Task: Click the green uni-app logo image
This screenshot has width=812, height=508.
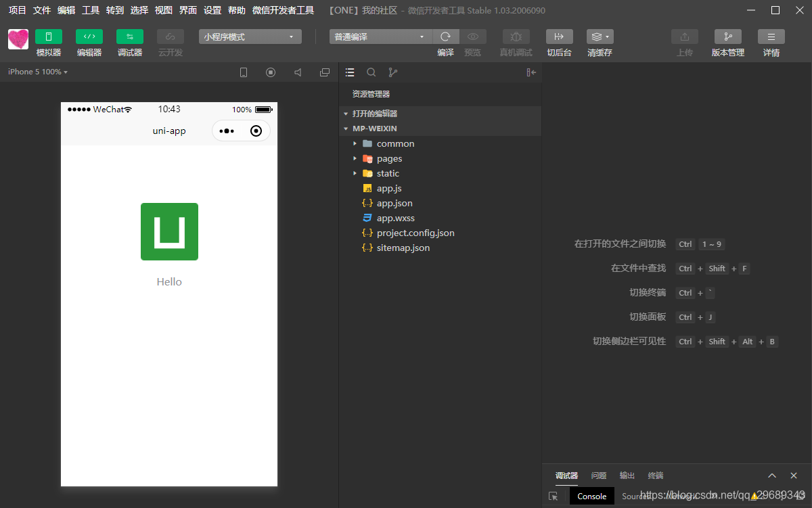Action: pyautogui.click(x=169, y=231)
